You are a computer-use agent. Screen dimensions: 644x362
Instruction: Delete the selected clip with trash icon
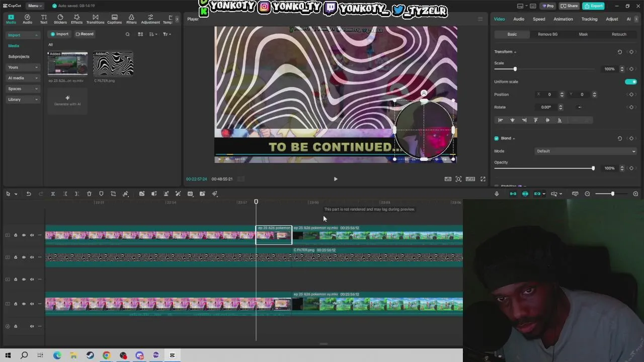[89, 194]
